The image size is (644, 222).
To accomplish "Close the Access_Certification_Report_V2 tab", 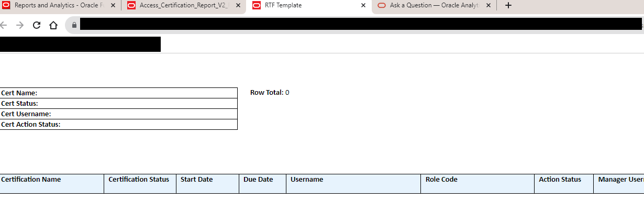I will tap(238, 5).
